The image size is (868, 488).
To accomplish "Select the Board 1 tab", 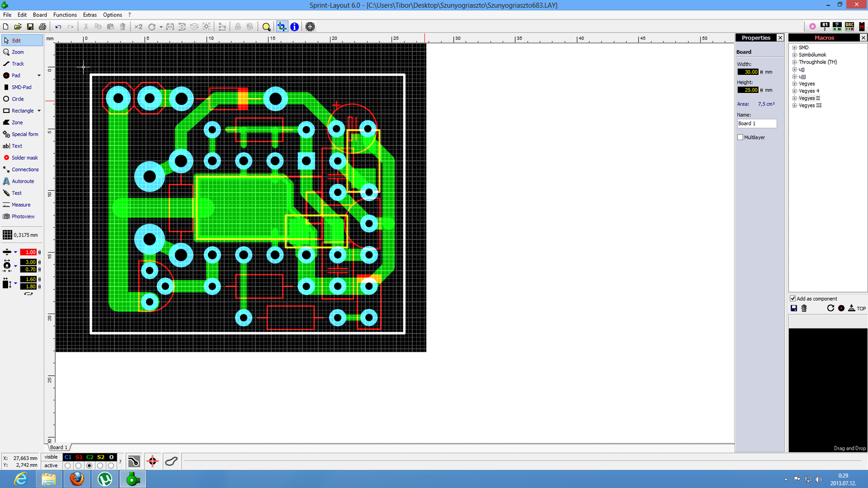I will [x=59, y=447].
